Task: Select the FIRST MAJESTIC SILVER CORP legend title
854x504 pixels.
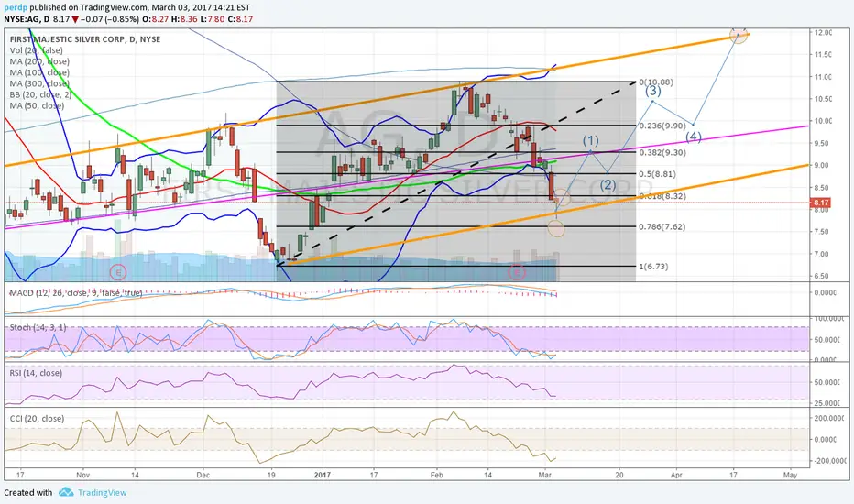Action: 85,39
